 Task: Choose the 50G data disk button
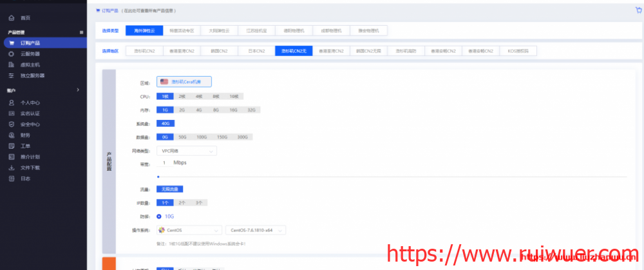[x=182, y=137]
